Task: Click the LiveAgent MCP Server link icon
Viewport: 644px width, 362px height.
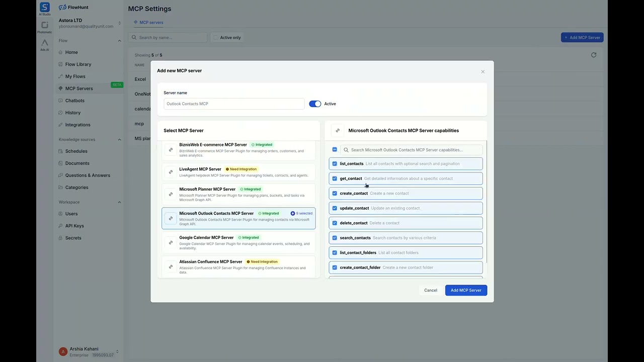Action: point(171,172)
